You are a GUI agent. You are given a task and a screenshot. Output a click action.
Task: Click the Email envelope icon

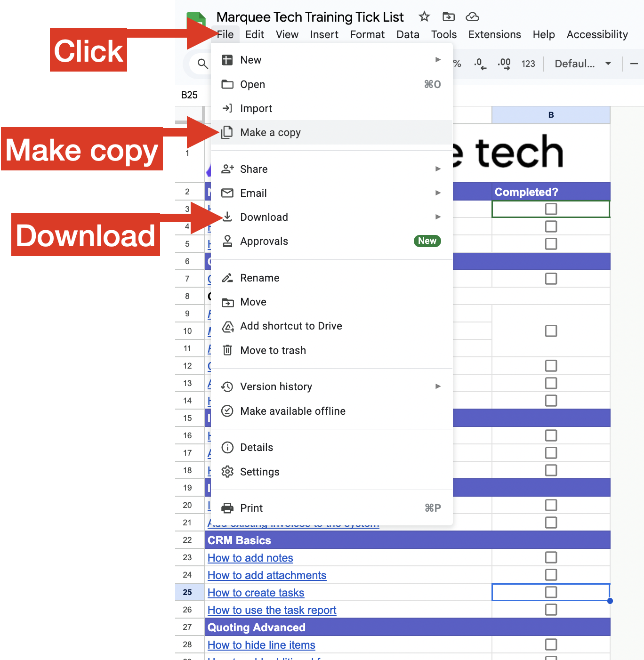click(227, 193)
